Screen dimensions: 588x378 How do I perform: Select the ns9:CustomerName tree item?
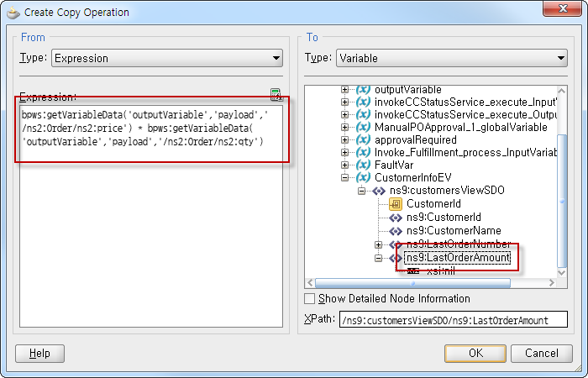tap(454, 231)
